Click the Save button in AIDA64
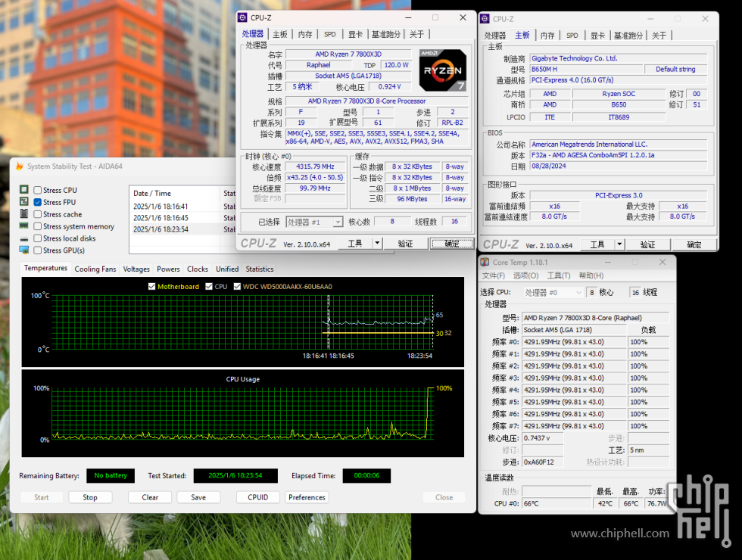The height and width of the screenshot is (560, 742). [198, 497]
